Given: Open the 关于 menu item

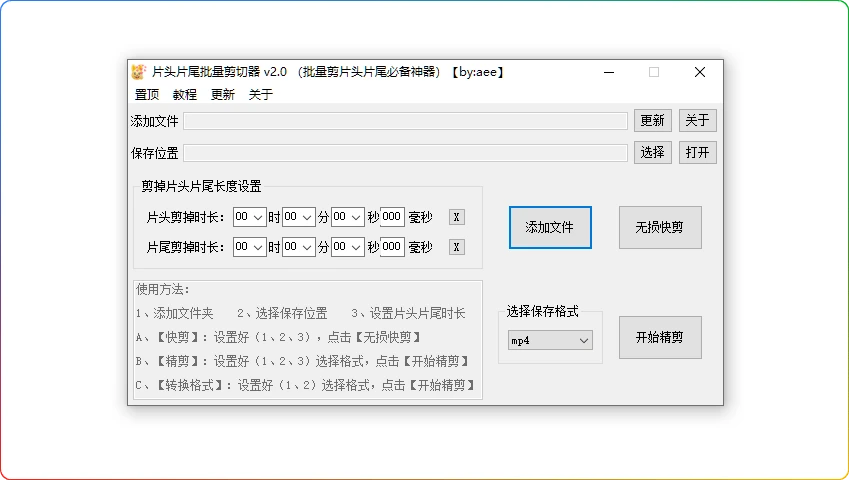Looking at the screenshot, I should [260, 95].
